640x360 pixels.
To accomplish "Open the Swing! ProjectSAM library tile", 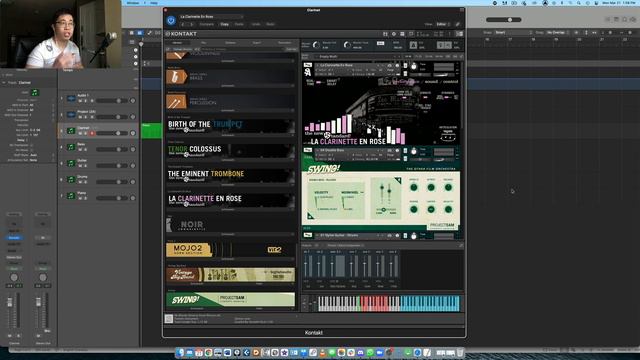I will tap(230, 299).
